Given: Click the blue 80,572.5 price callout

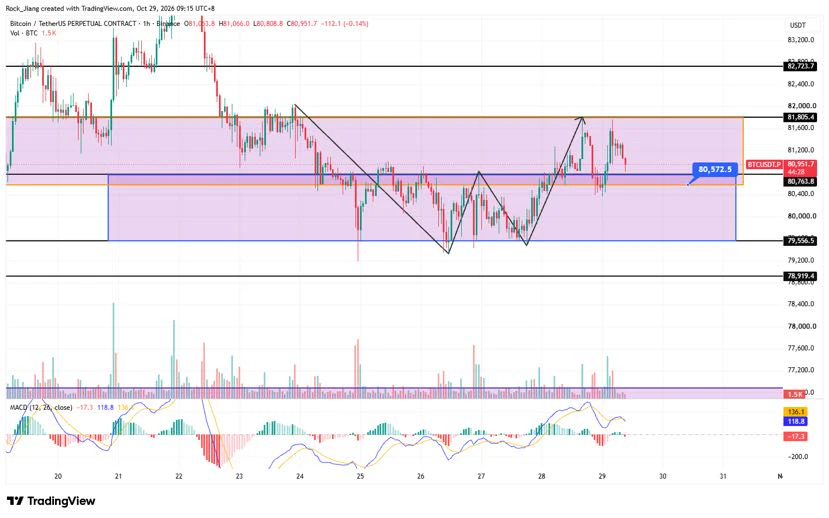Looking at the screenshot, I should pyautogui.click(x=715, y=170).
